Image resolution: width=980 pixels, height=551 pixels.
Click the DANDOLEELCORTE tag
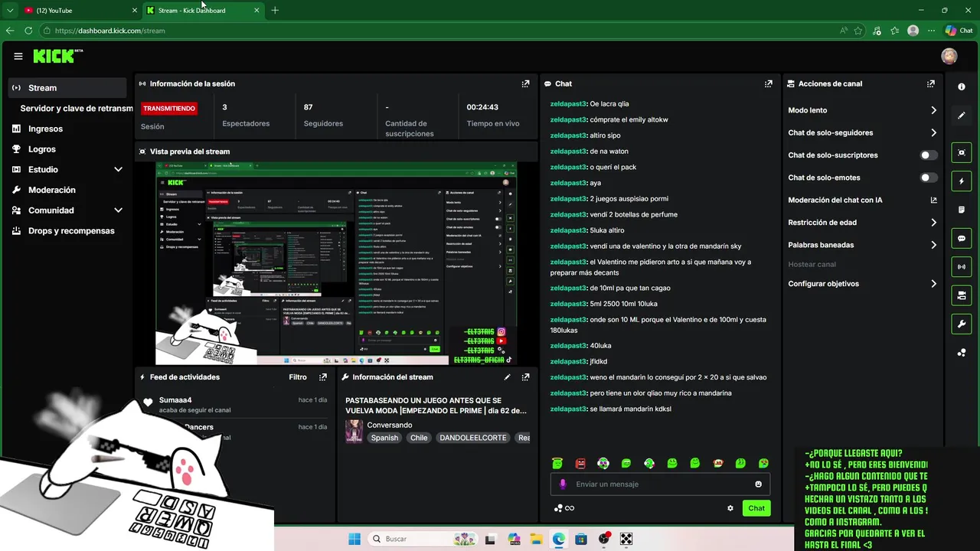click(473, 438)
